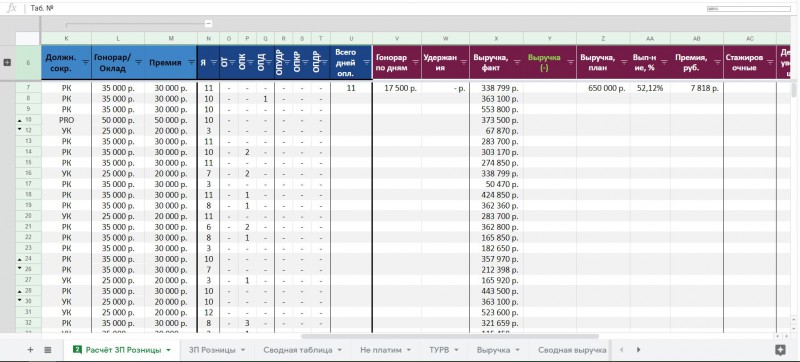Viewport: 800px width, 362px height.
Task: Open Выручка tab dropdown arrow
Action: tap(517, 350)
